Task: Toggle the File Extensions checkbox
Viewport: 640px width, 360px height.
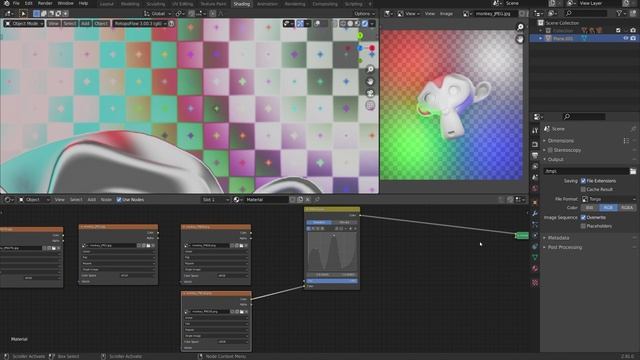Action: click(x=583, y=181)
